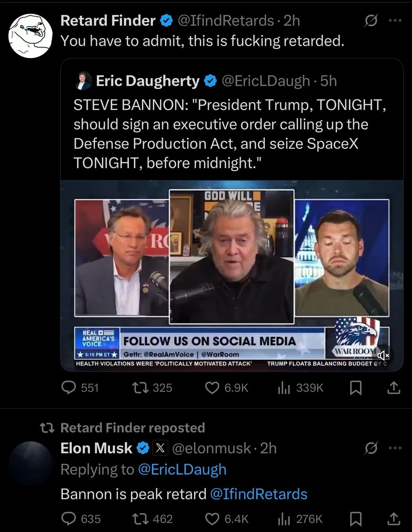The height and width of the screenshot is (532, 412).
Task: Like the first post with the heart icon
Action: coord(212,388)
